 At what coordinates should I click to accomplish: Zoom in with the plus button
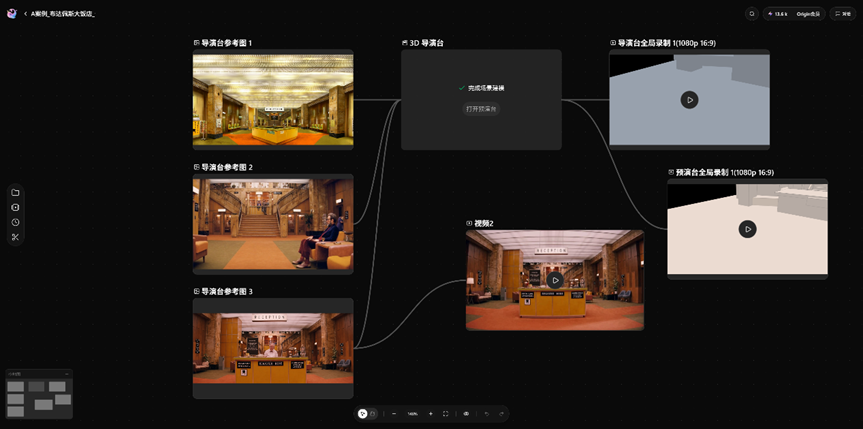pos(430,414)
